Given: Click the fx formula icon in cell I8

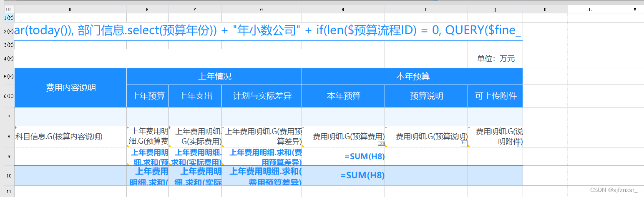Looking at the screenshot, I should click(463, 143).
